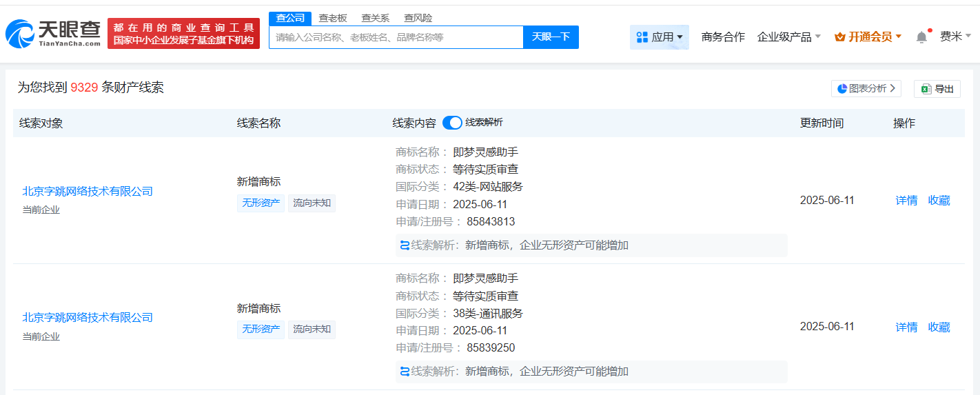980x395 pixels.
Task: Click the crown icon for membership
Action: 839,37
